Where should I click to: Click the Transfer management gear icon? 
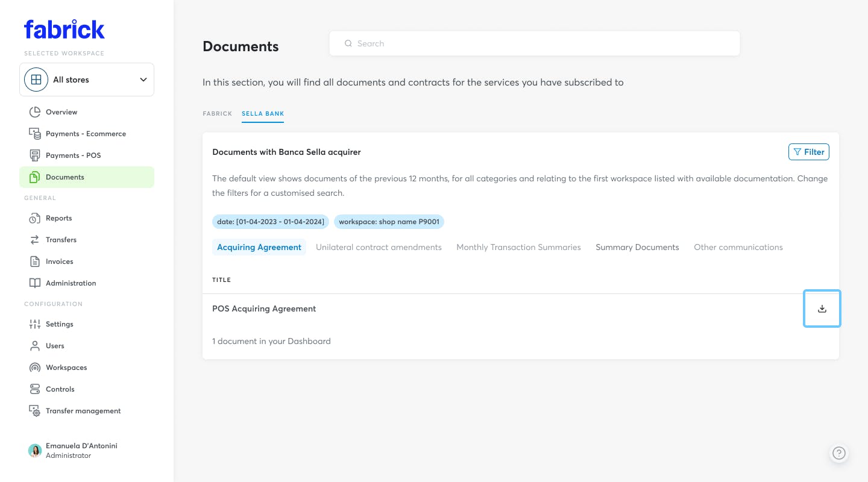[x=35, y=411]
